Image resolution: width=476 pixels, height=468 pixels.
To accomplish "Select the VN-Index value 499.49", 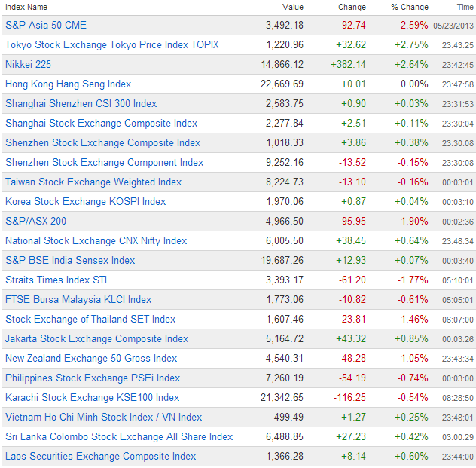I will (x=288, y=417).
